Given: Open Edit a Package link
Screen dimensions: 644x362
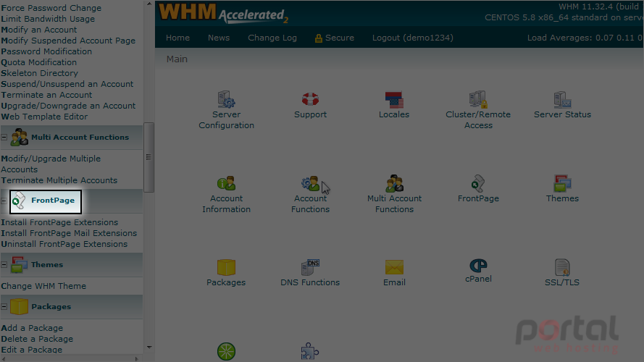Looking at the screenshot, I should pos(31,350).
